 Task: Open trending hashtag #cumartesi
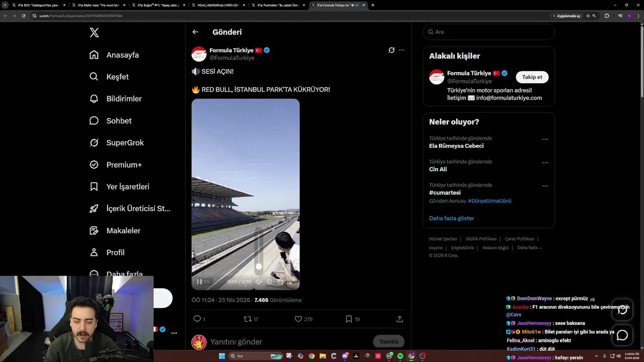point(445,193)
